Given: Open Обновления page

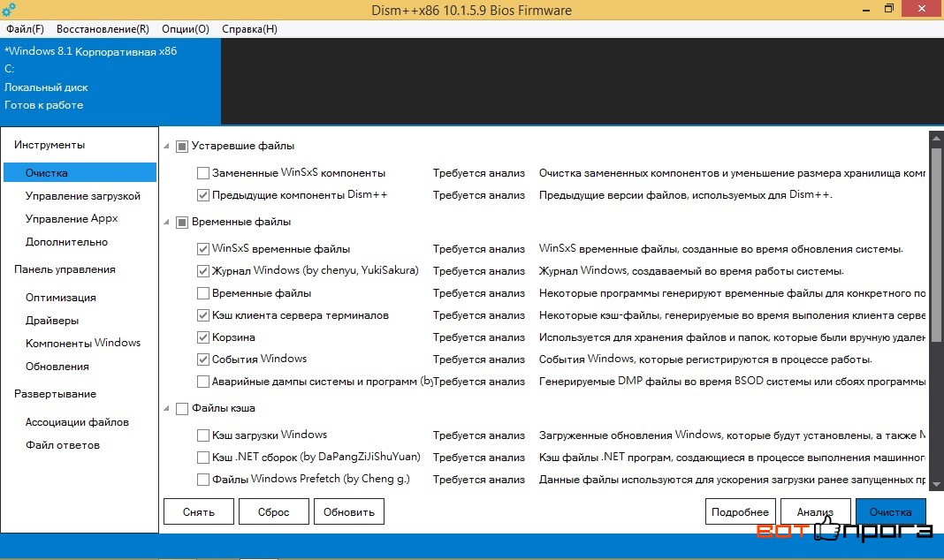Looking at the screenshot, I should click(57, 367).
